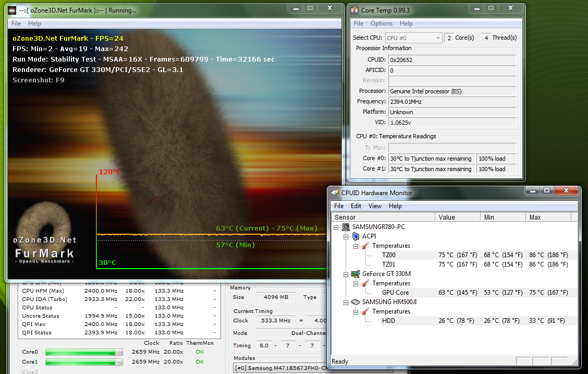Collapse the GeForce GT 330M node
Viewport: 588px width, 374px height.
346,274
